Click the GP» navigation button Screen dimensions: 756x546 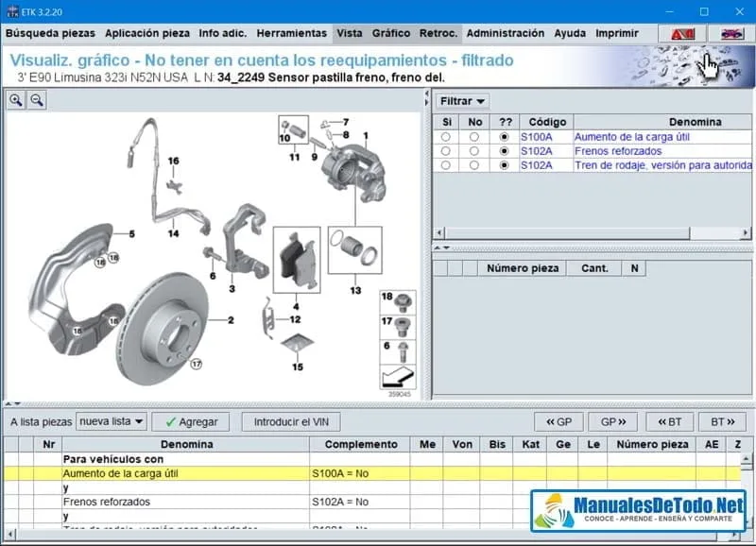(610, 421)
